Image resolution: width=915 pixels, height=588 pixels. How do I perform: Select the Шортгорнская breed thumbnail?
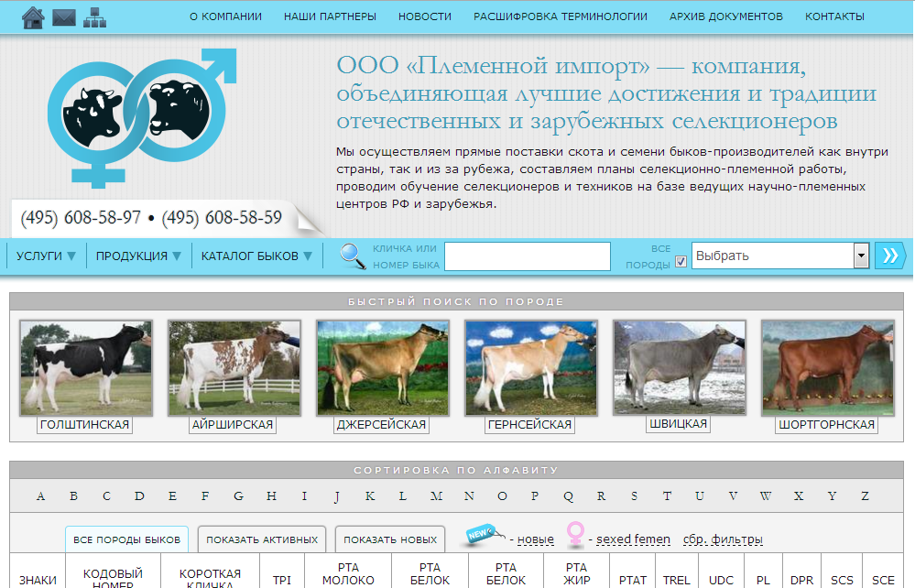click(x=827, y=368)
